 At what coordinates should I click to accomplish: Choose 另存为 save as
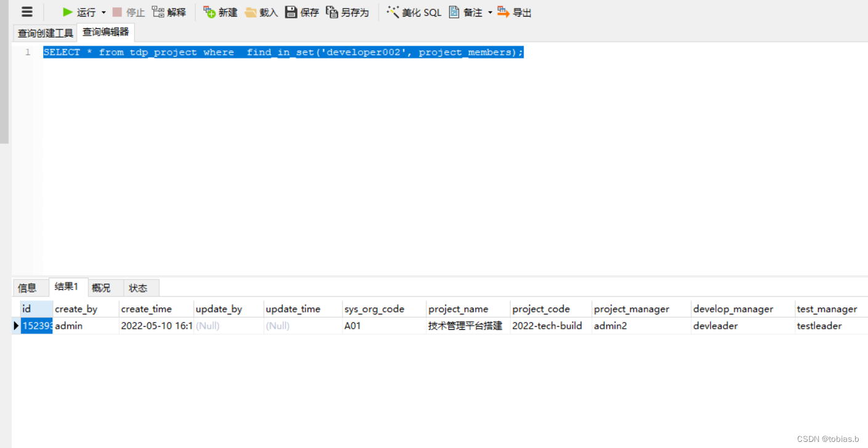347,12
